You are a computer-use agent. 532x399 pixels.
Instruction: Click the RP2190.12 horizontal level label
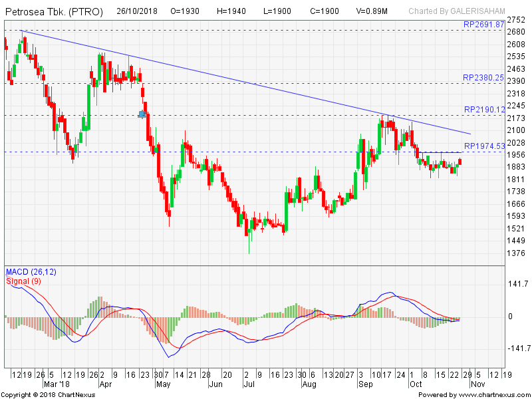click(x=483, y=110)
